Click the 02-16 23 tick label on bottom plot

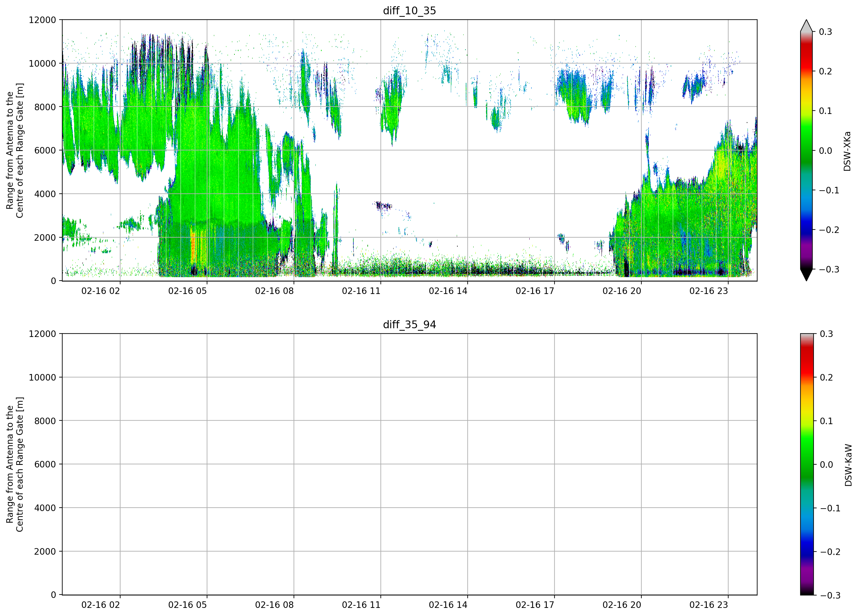click(709, 605)
